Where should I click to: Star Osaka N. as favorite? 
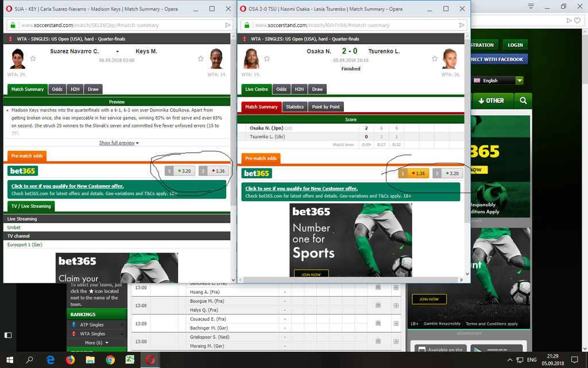coord(267,59)
